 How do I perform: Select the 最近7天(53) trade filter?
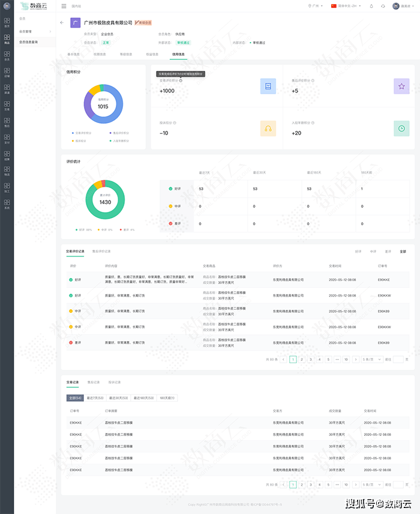click(x=95, y=398)
